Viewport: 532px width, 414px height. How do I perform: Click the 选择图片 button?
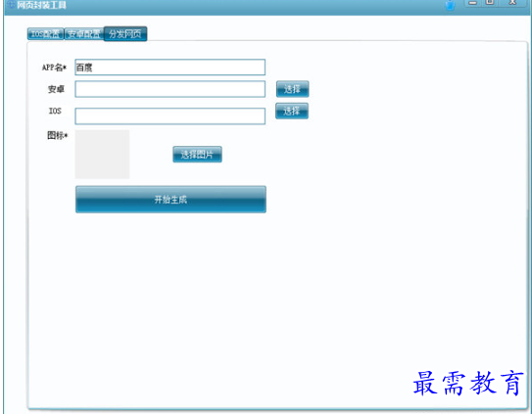coord(197,155)
